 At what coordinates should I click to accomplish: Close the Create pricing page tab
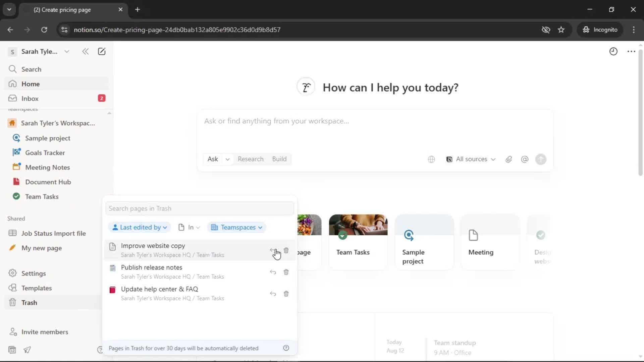pyautogui.click(x=120, y=9)
